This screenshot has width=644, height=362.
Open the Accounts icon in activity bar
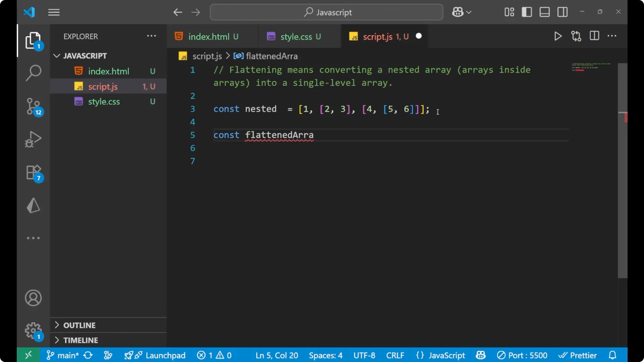click(33, 298)
